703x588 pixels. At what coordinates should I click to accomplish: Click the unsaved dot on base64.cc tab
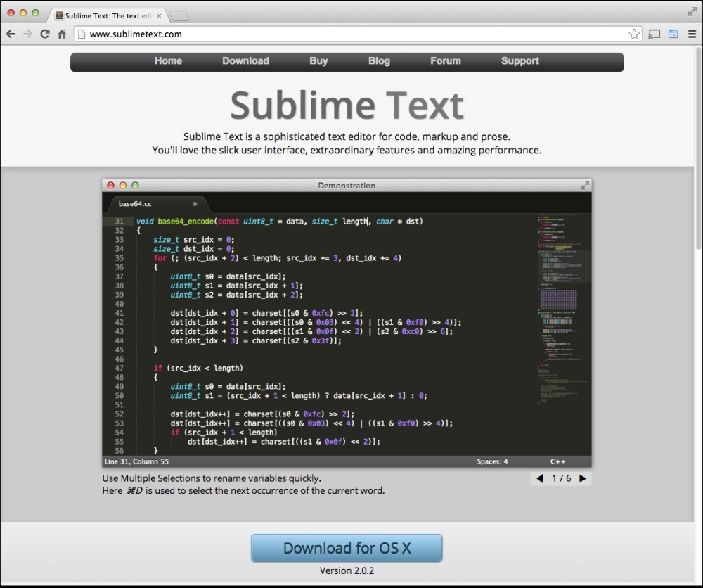click(x=195, y=204)
